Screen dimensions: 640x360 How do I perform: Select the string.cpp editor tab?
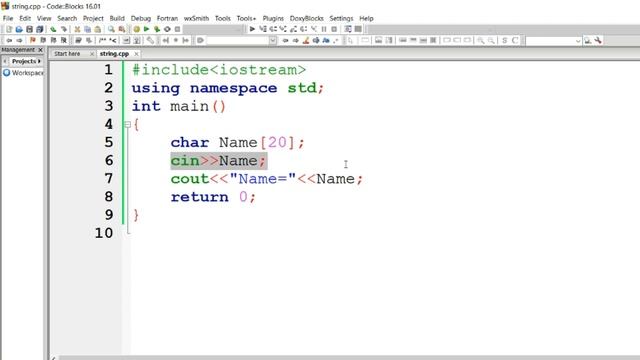coord(114,54)
